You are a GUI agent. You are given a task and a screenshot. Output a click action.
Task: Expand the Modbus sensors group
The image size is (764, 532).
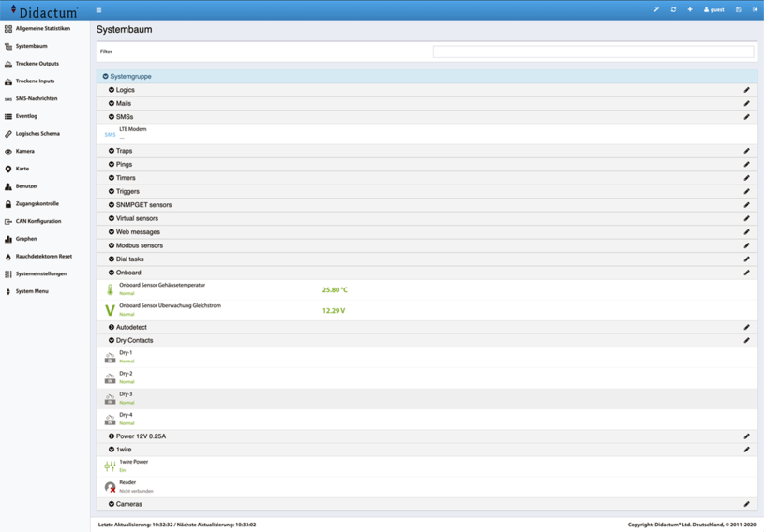[x=112, y=245]
